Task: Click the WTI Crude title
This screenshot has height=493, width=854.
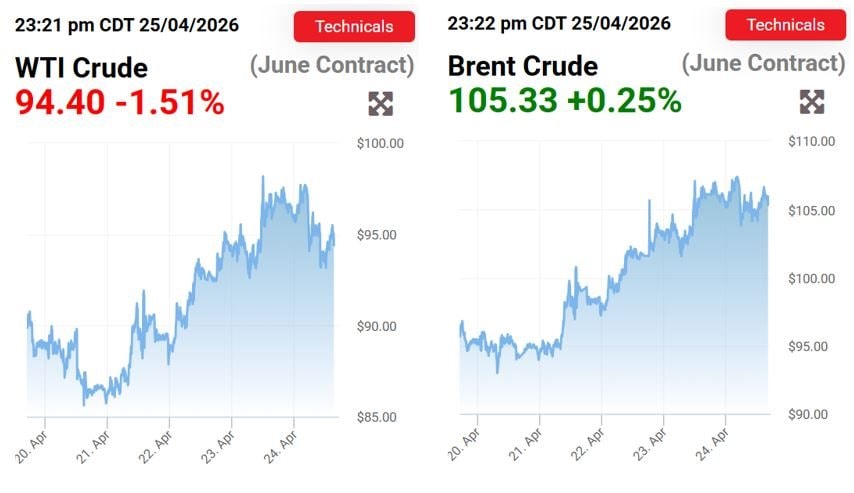Action: pos(81,68)
